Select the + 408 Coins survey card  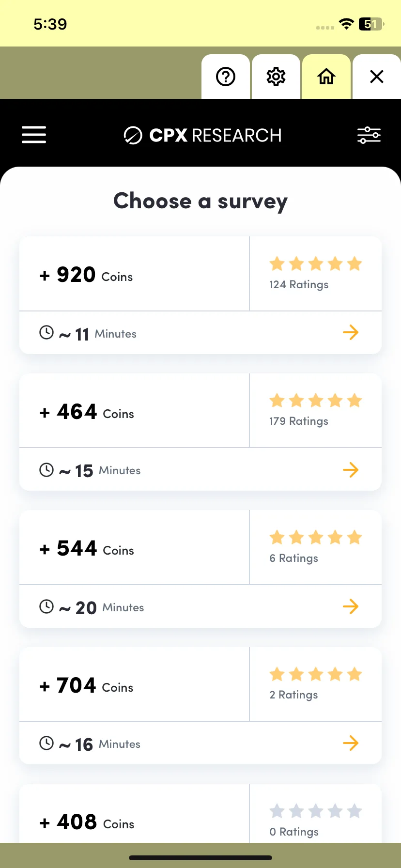click(x=200, y=813)
